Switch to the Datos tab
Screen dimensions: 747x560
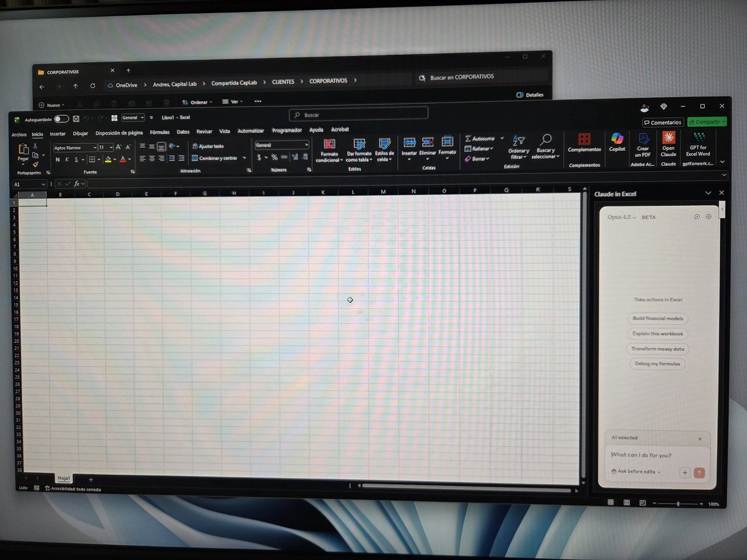tap(183, 132)
